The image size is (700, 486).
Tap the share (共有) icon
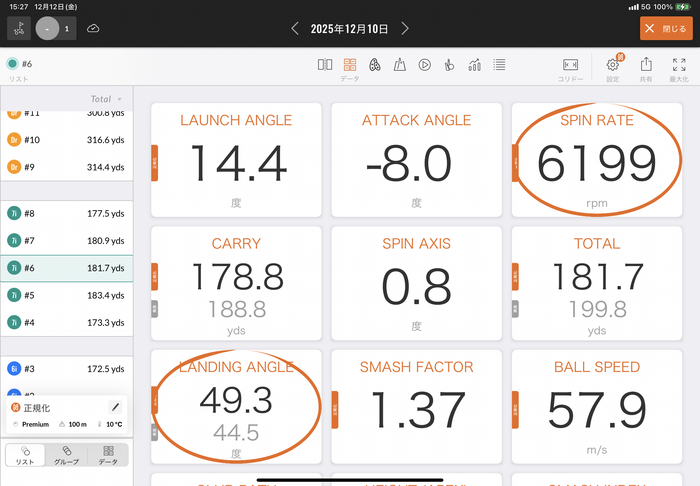tap(646, 66)
